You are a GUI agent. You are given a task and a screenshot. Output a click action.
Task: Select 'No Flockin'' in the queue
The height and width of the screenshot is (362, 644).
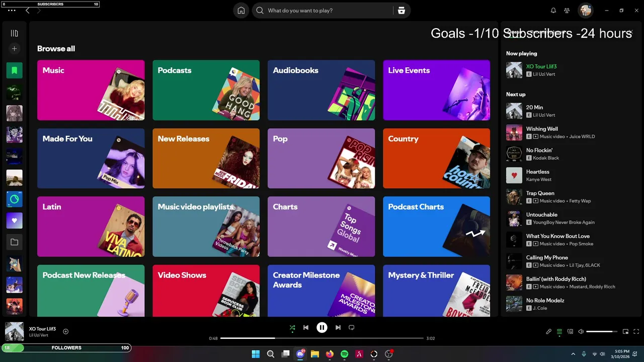571,154
